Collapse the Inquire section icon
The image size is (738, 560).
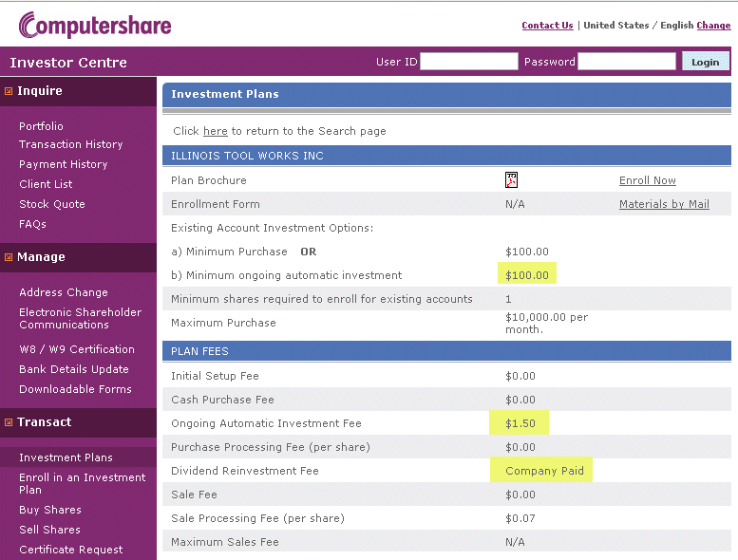pos(9,91)
